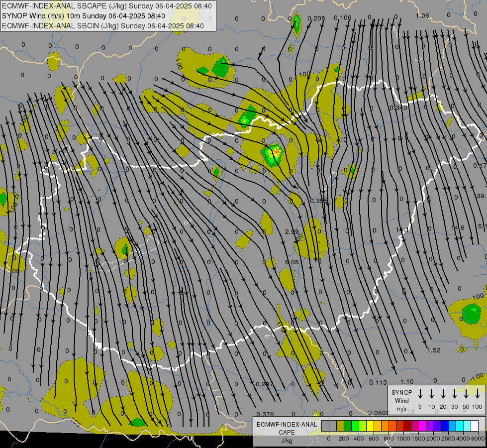Screen dimensions: 487x448
Task: Click the 30 m/s wind arrow in legend
Action: coord(454,393)
